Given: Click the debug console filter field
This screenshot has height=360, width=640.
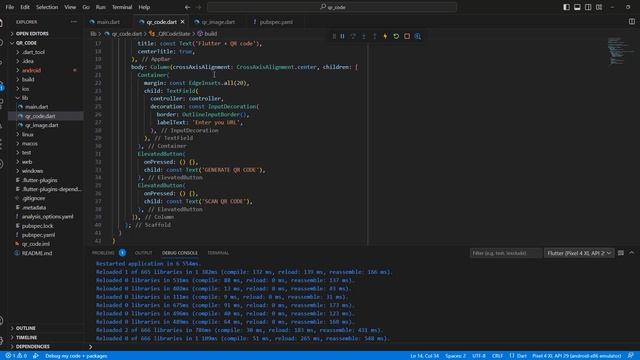Looking at the screenshot, I should (506, 253).
